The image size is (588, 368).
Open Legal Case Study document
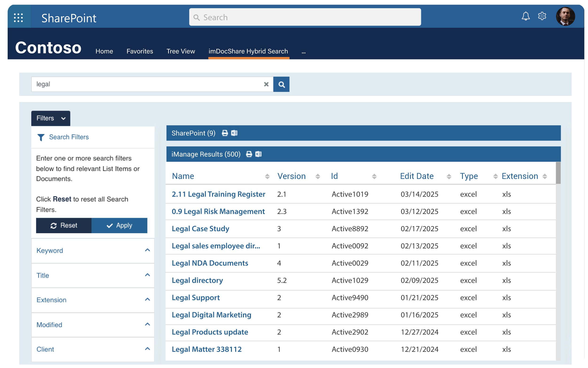coord(200,229)
